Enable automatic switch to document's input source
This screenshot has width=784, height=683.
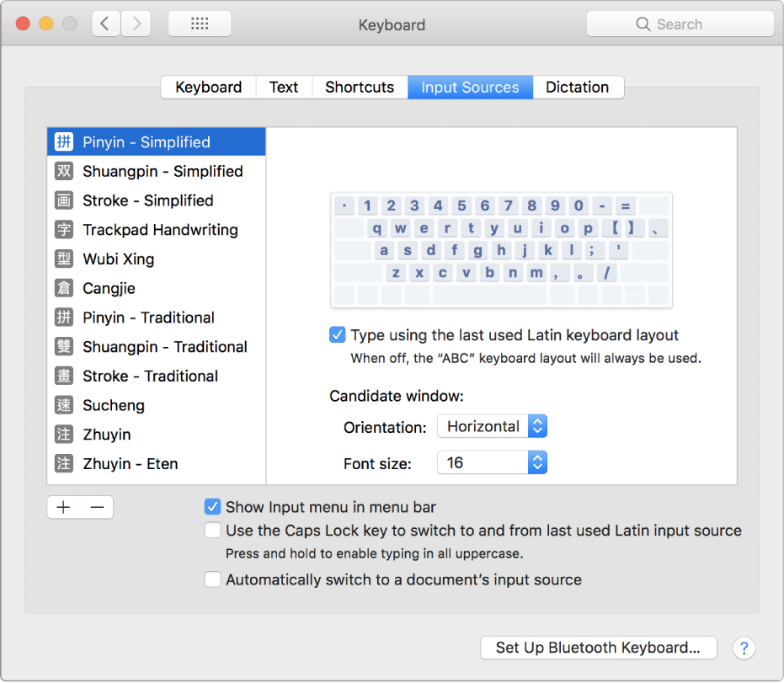click(x=213, y=579)
